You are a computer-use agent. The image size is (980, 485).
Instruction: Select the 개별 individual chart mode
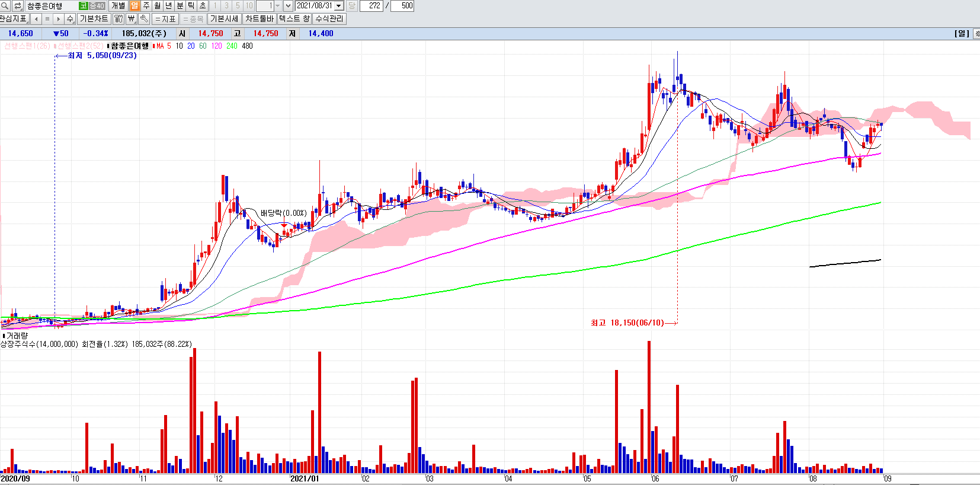click(118, 5)
